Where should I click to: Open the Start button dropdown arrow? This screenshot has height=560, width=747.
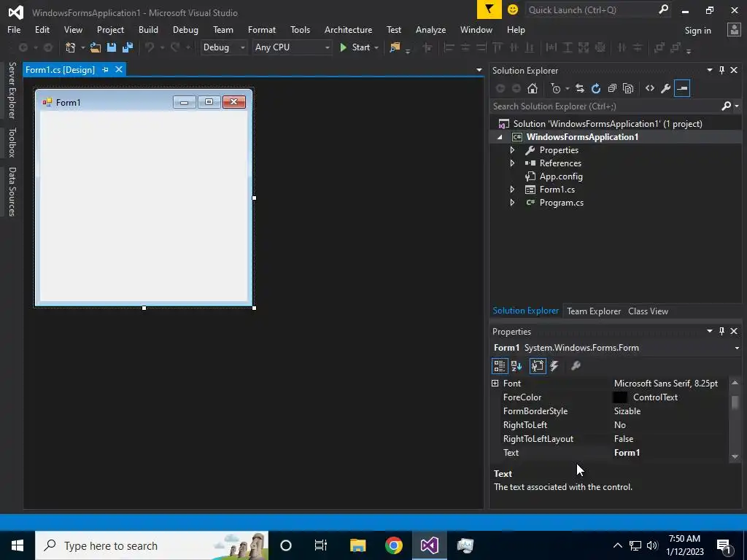(376, 47)
